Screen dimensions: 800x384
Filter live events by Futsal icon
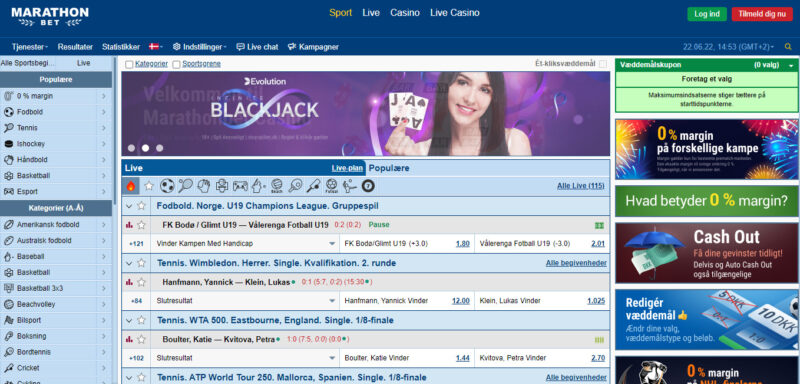coord(331,186)
